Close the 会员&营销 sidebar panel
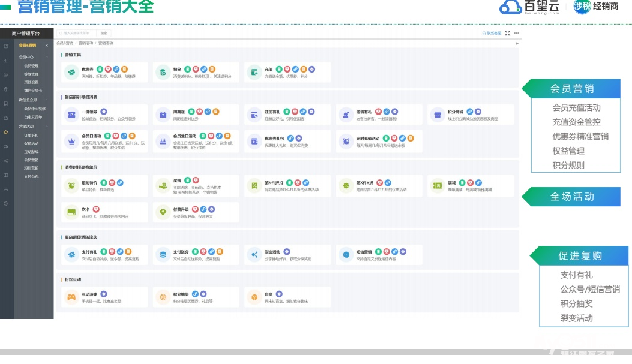Screen dimensions: 632x364 [x=47, y=46]
